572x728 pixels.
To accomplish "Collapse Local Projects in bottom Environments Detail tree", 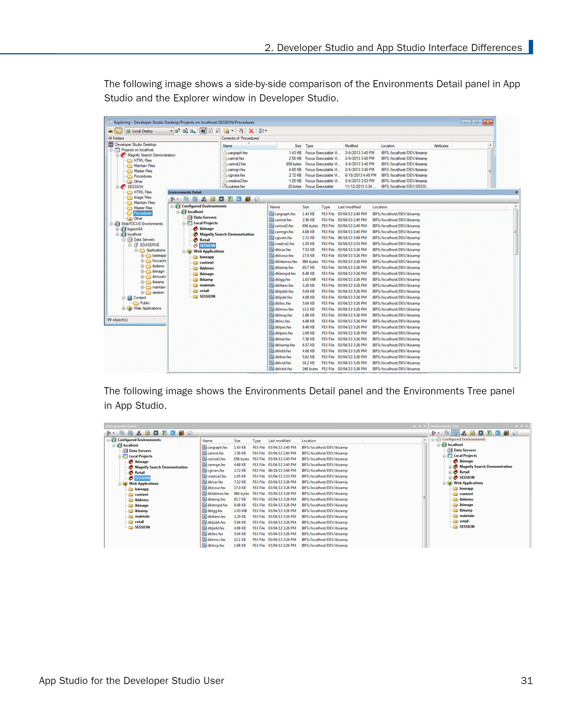I will pos(120,456).
